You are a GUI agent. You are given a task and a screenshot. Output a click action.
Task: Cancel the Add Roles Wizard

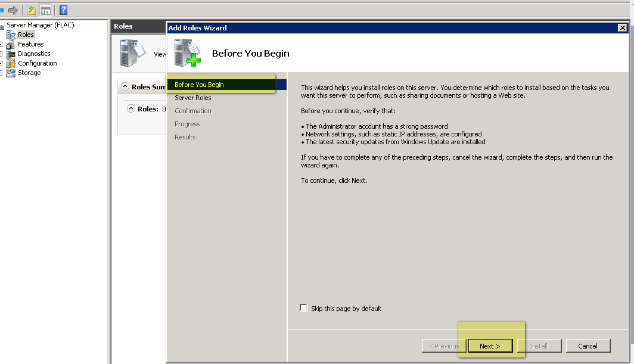(588, 346)
